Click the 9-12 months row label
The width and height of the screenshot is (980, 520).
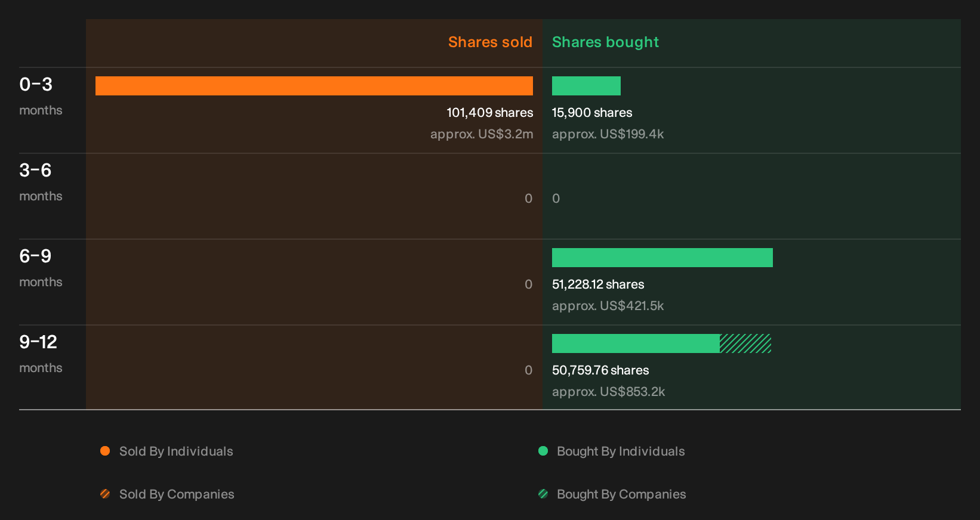click(41, 354)
